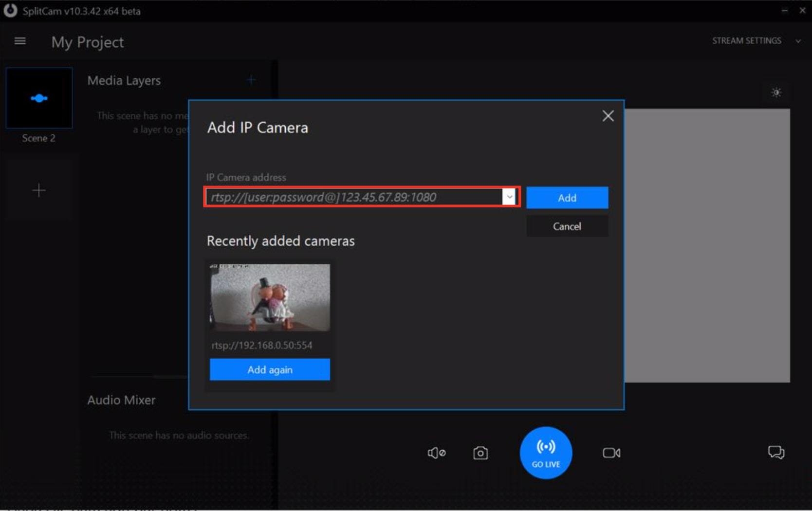This screenshot has width=812, height=511.
Task: Mute audio with the speaker icon
Action: pos(436,453)
